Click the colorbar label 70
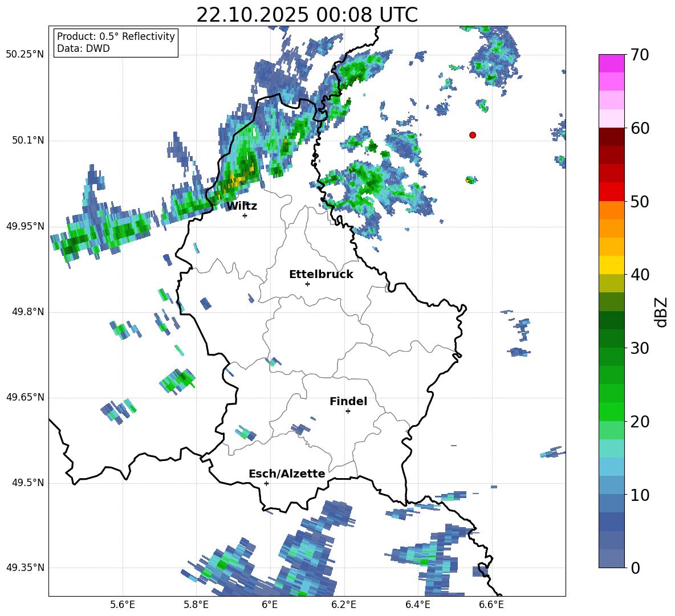Image resolution: width=675 pixels, height=616 pixels. 640,55
